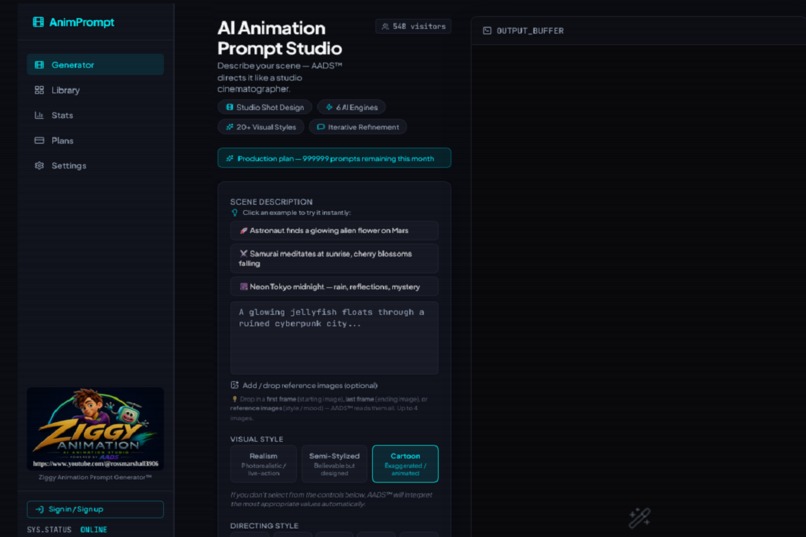The image size is (806, 537).
Task: Click the magic wand icon in output panel
Action: [639, 517]
